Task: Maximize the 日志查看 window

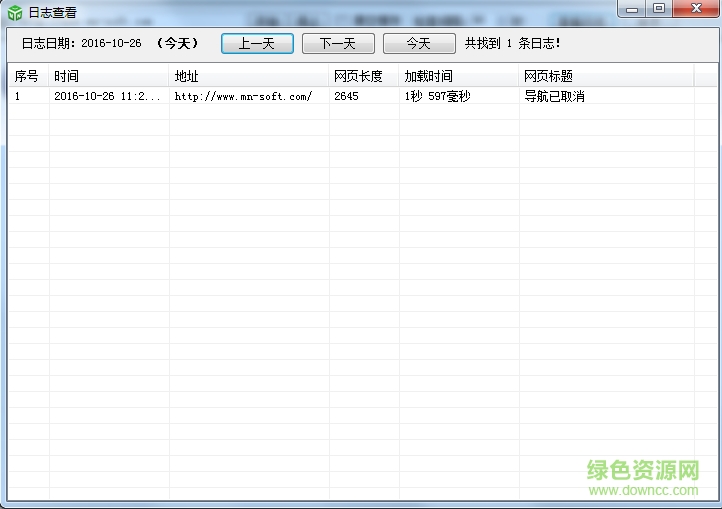Action: coord(659,8)
